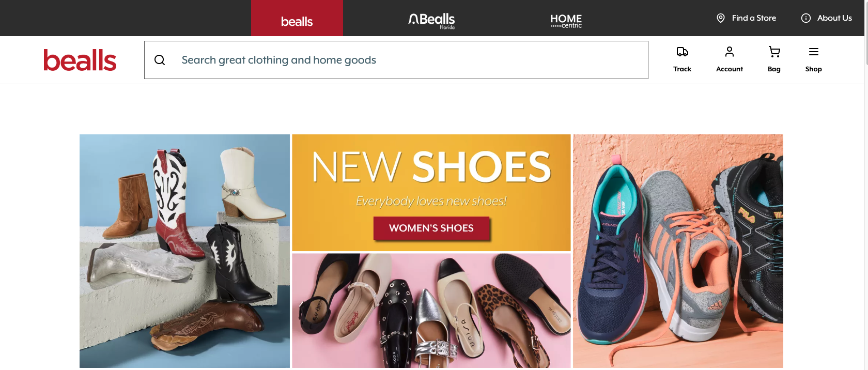This screenshot has height=370, width=868.
Task: Open the Shop hamburger menu icon
Action: [813, 52]
